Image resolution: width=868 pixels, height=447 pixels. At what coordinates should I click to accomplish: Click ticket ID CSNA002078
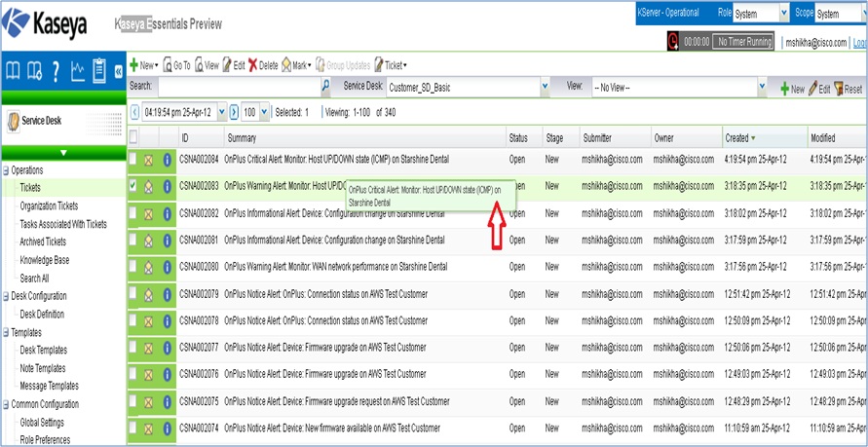200,320
